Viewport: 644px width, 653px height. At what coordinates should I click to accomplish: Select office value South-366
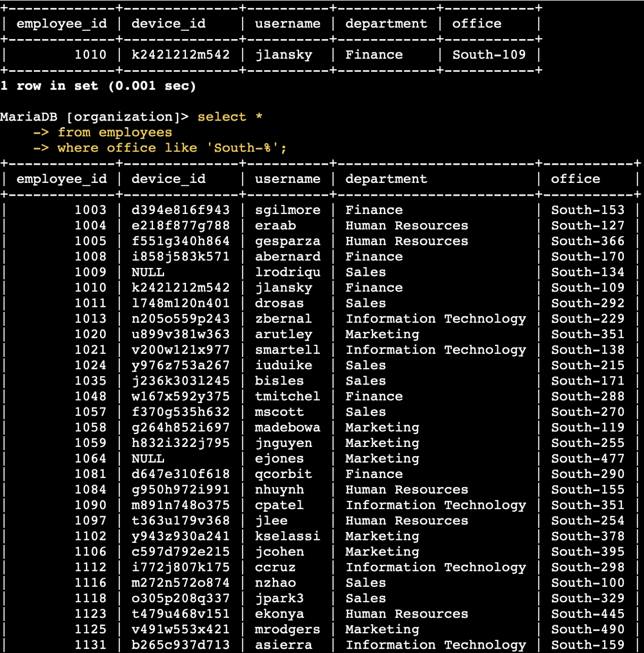coord(587,241)
